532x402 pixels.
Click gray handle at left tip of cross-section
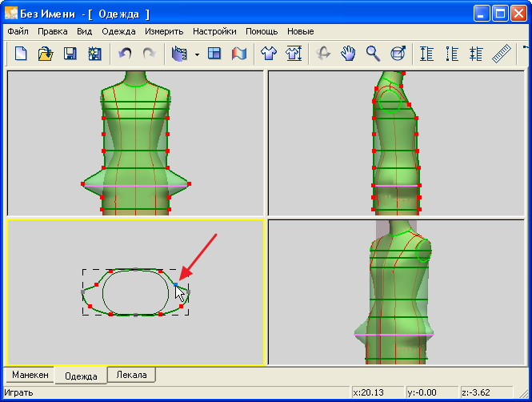click(x=82, y=292)
